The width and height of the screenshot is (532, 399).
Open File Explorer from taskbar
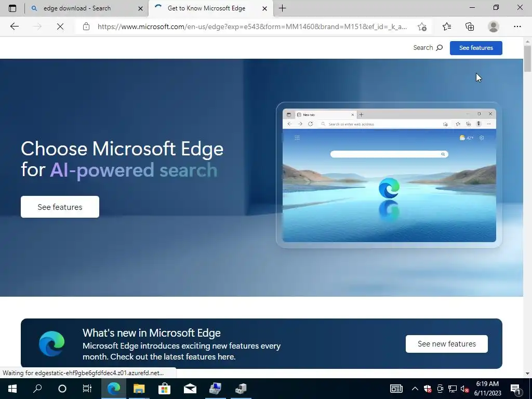[139, 389]
